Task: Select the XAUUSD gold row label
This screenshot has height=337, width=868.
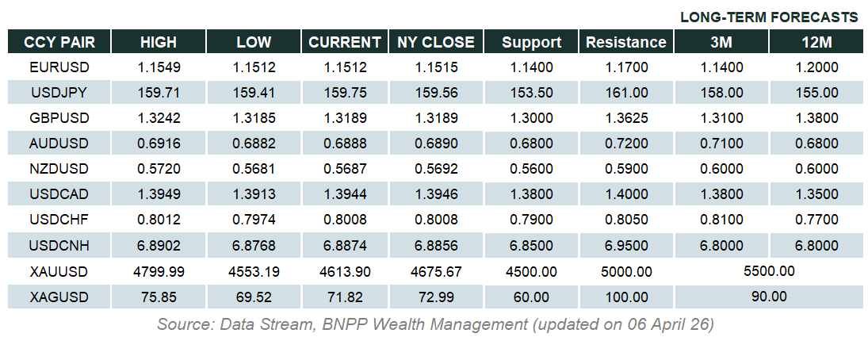Action: tap(58, 271)
